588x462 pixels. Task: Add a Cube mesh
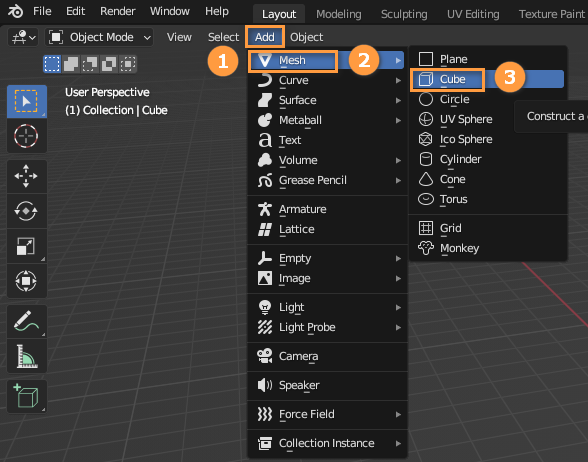pyautogui.click(x=488, y=79)
